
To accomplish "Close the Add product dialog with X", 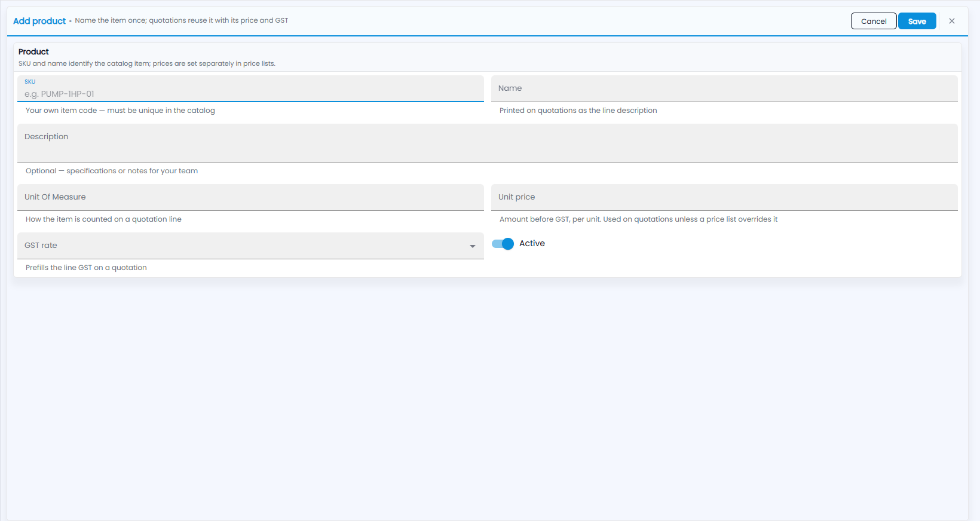I will (952, 21).
